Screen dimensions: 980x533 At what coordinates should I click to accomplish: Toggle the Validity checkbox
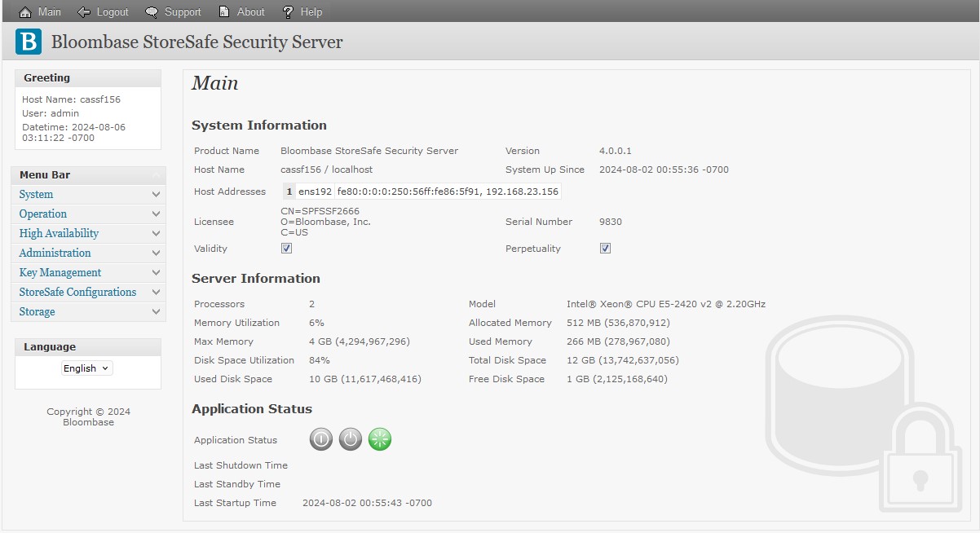(286, 249)
